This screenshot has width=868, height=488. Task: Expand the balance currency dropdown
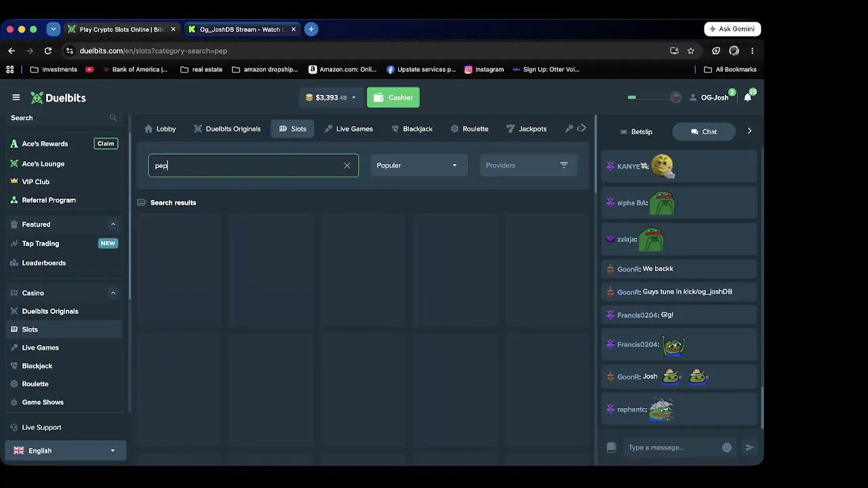click(x=353, y=98)
